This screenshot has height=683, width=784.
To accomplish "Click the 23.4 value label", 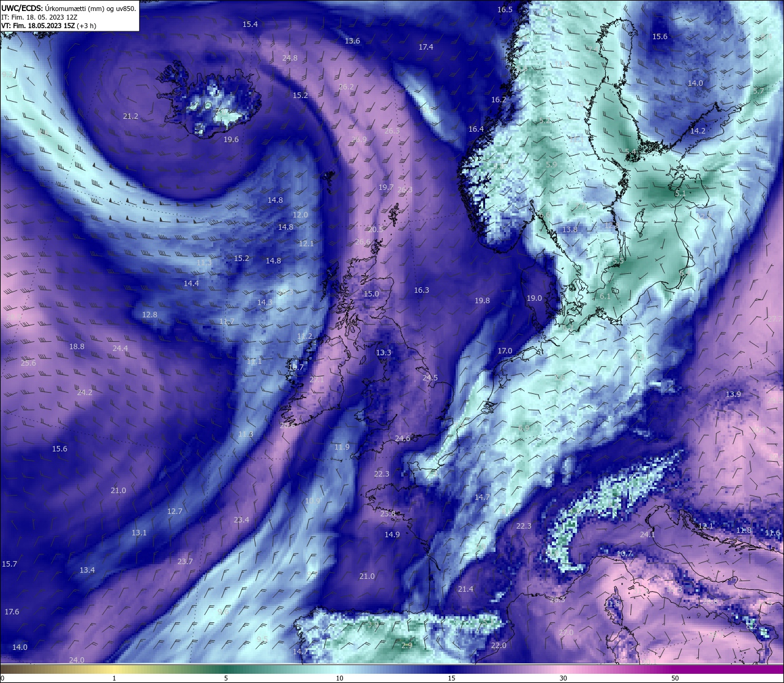I will tap(241, 520).
